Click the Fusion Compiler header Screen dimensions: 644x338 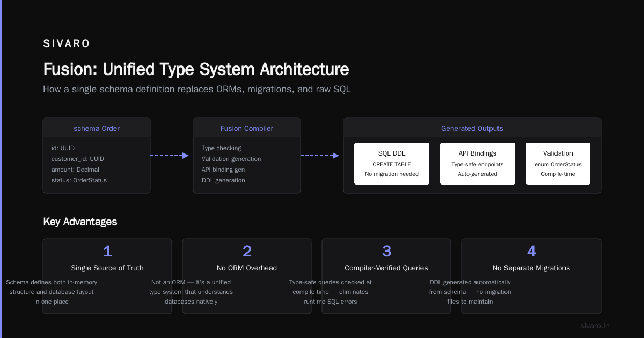pyautogui.click(x=247, y=128)
